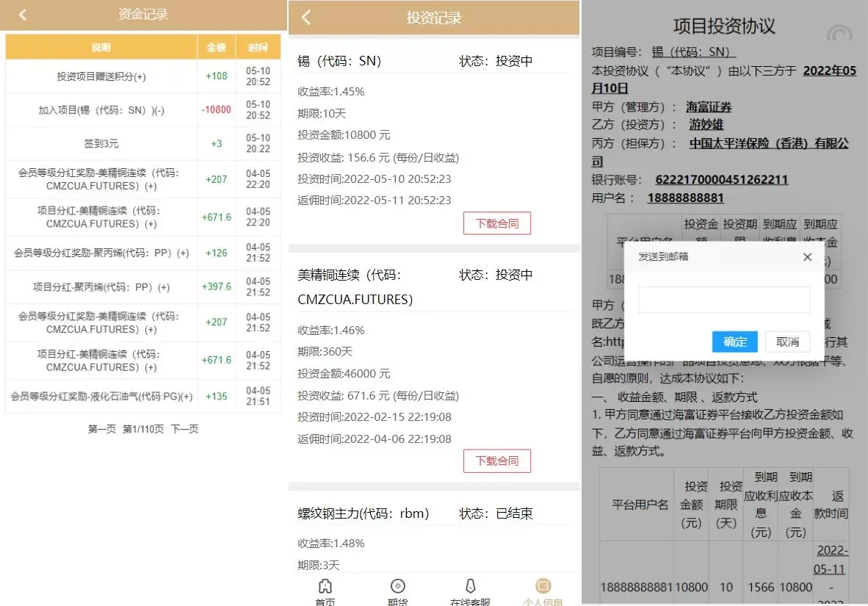
Task: Open the 螺纹钢主力 (rbm) investment entry
Action: point(364,513)
